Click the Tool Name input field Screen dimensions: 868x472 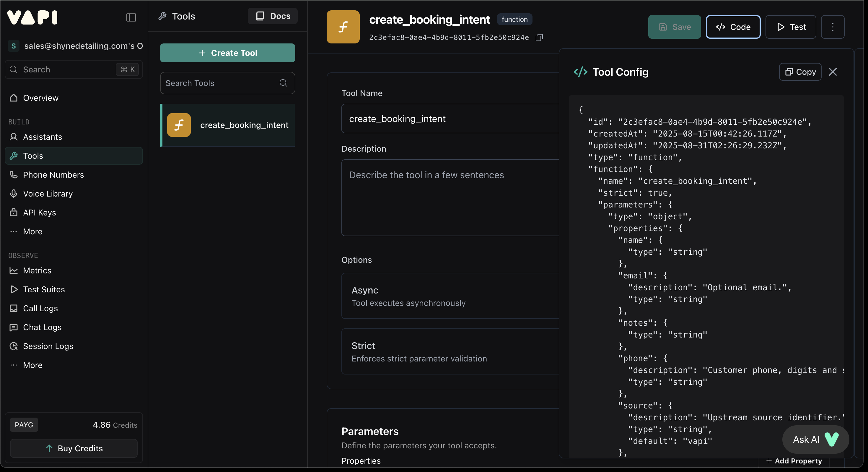(450, 118)
